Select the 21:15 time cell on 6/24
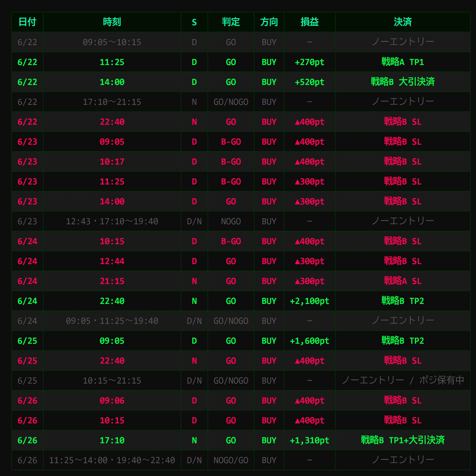 (x=112, y=281)
